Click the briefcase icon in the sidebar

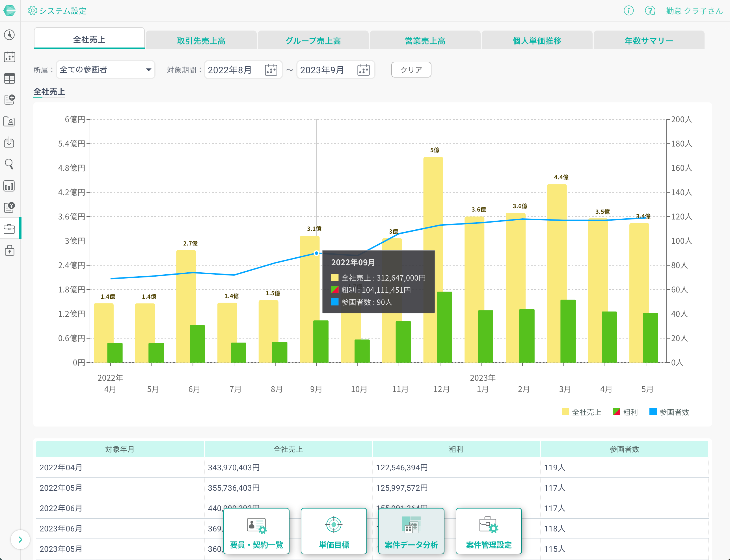9,229
